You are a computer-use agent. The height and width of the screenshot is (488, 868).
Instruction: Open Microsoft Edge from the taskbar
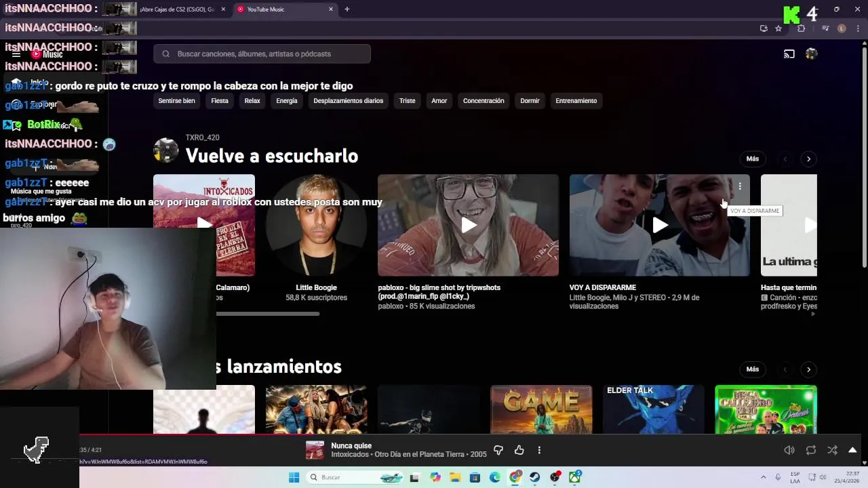click(495, 477)
